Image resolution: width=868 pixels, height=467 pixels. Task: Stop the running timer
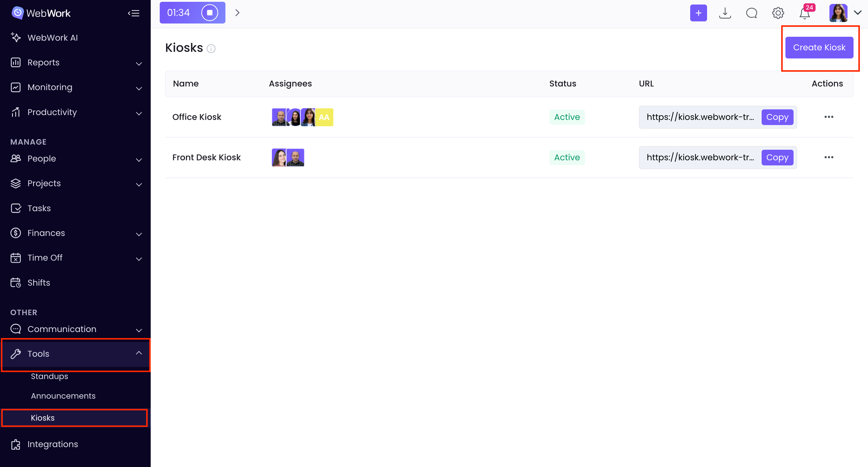(209, 13)
